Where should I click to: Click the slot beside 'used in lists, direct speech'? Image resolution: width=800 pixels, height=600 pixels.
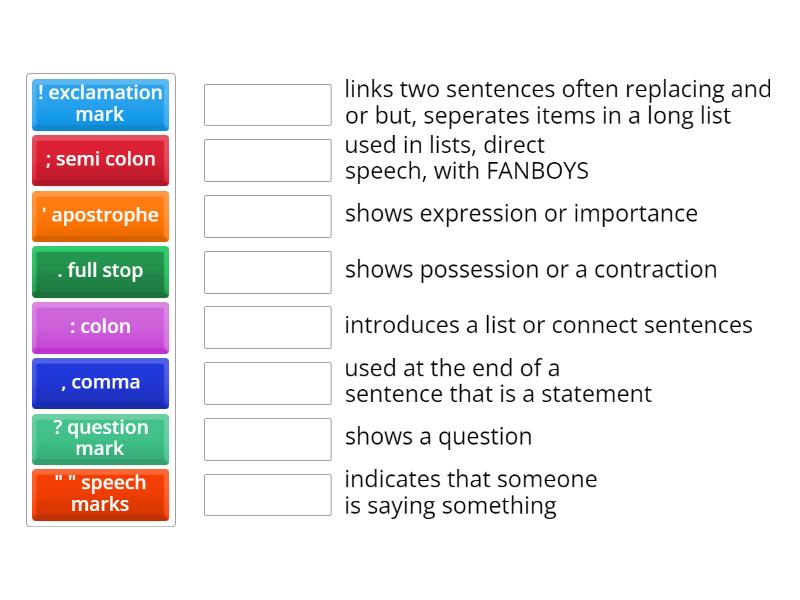[267, 159]
